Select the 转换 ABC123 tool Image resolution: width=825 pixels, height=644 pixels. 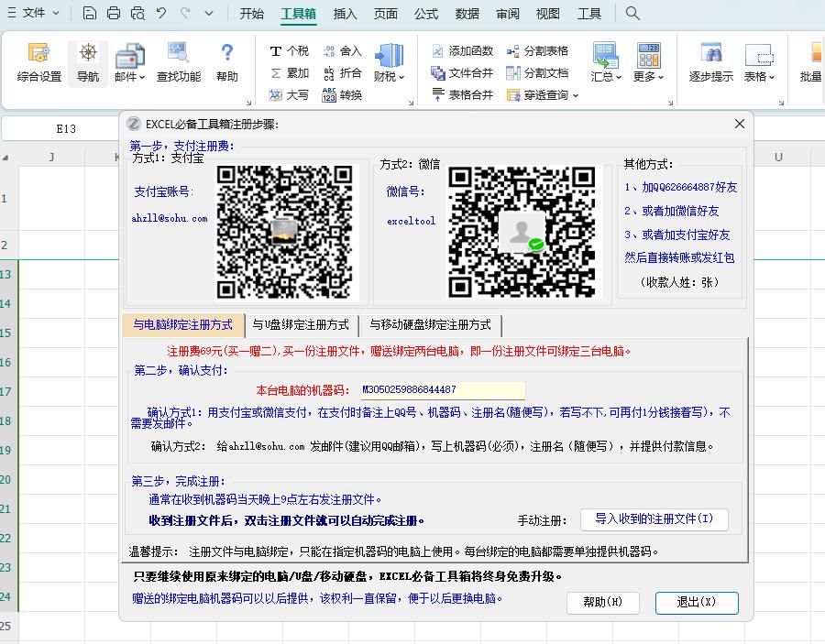(342, 95)
